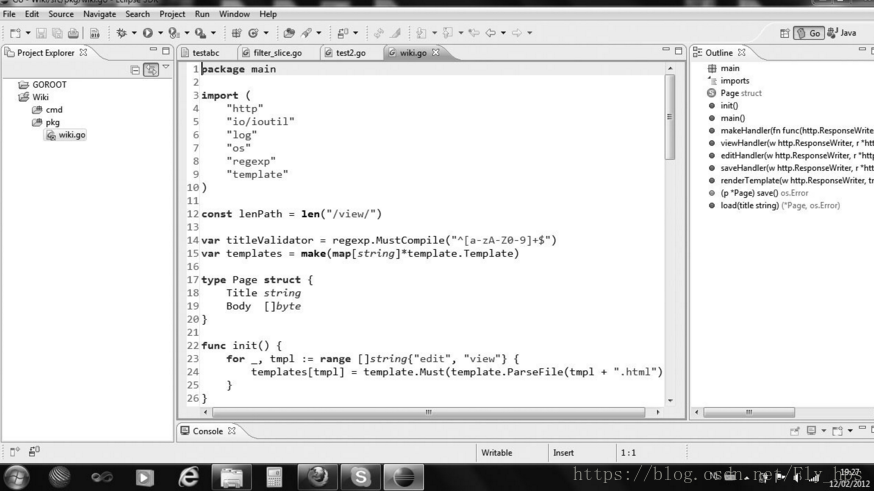Viewport: 874px width, 494px height.
Task: Select init() in the Outline view
Action: click(x=729, y=105)
